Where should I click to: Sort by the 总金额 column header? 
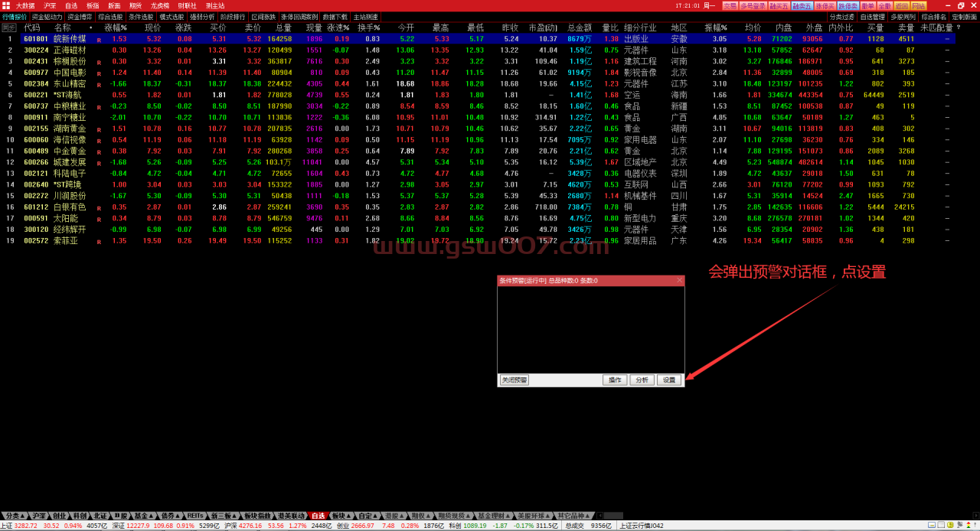580,28
